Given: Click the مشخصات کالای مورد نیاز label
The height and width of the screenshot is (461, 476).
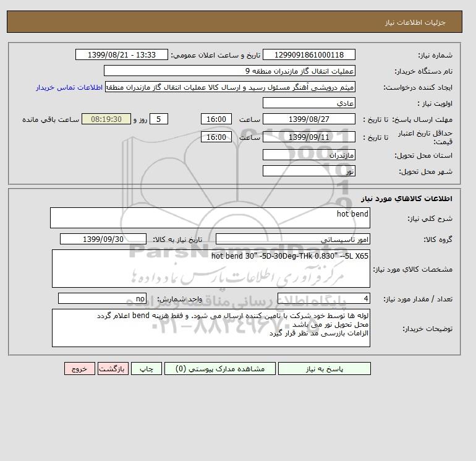Looking at the screenshot, I should point(413,269).
